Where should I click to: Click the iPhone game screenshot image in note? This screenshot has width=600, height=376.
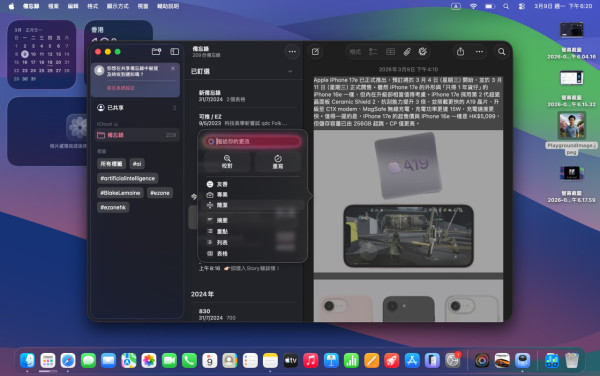pos(409,236)
